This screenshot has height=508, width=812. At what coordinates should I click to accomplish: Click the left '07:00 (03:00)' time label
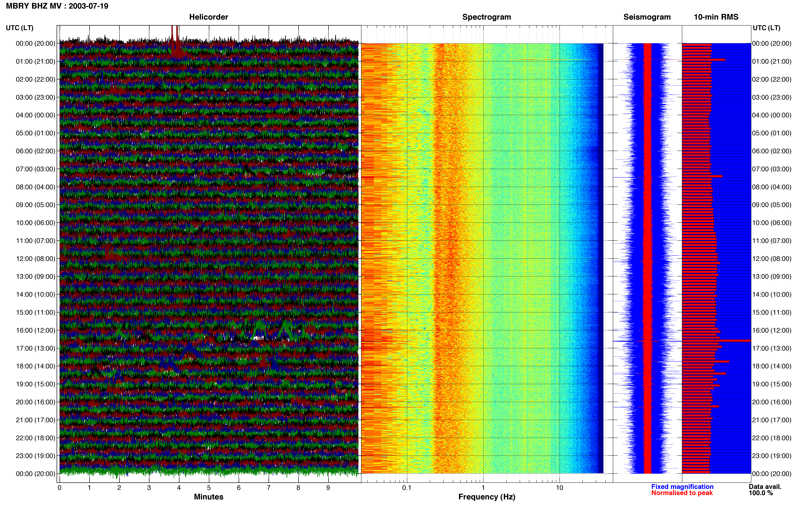point(36,169)
